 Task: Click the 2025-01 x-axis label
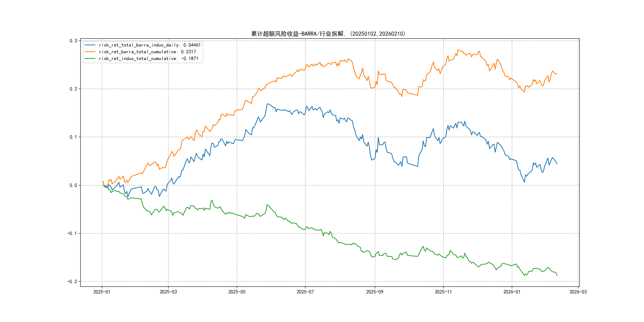coord(102,292)
